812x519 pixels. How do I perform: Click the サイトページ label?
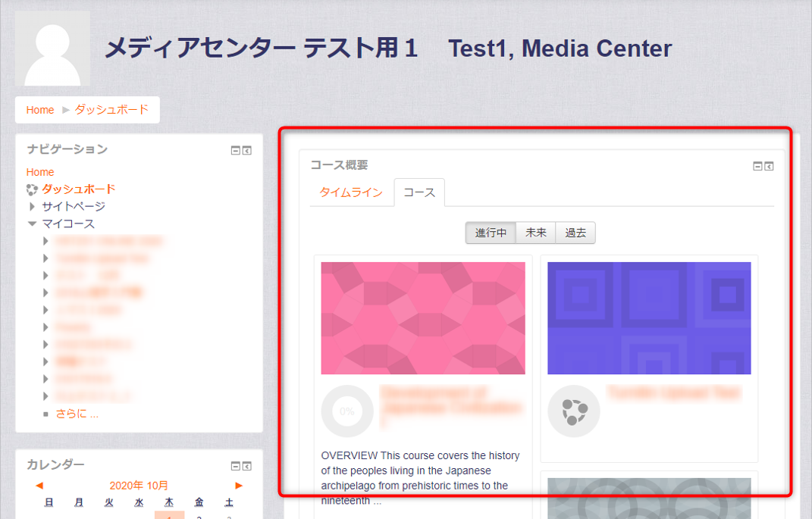74,206
